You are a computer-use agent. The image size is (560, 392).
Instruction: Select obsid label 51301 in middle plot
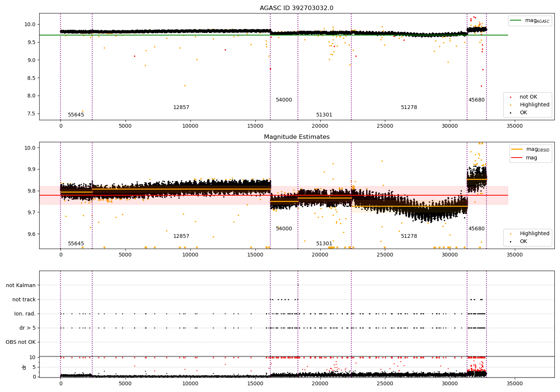tap(324, 244)
